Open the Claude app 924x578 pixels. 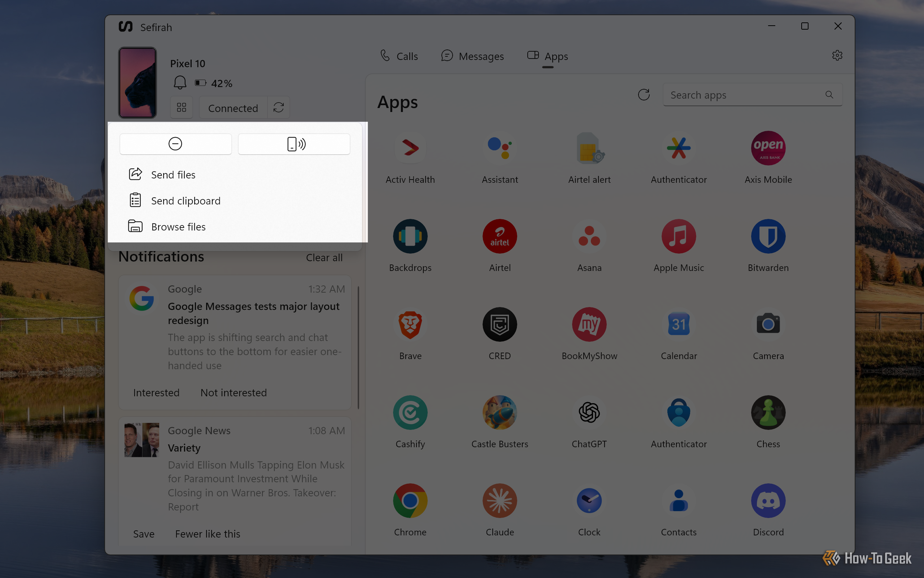point(500,510)
